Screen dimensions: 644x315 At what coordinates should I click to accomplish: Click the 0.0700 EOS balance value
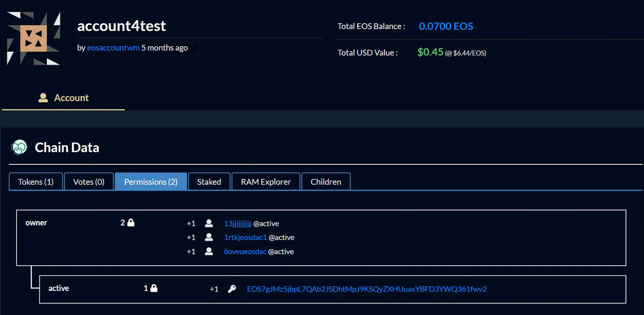tap(446, 26)
